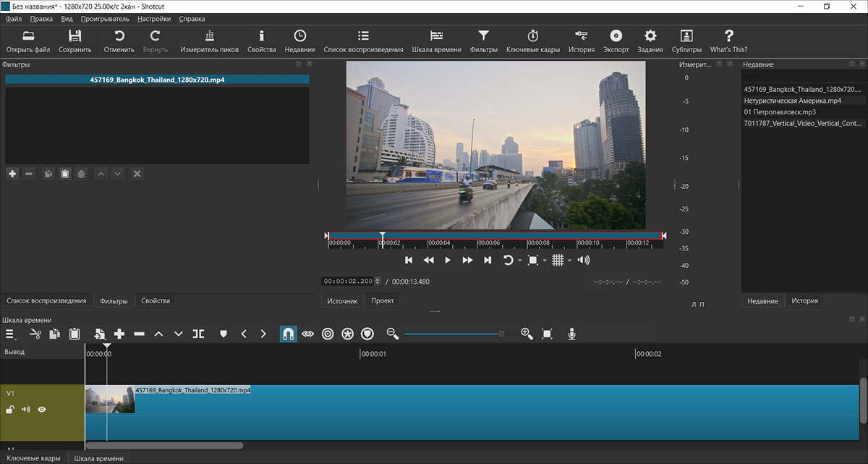This screenshot has height=464, width=868.
Task: Open the Настройки menu
Action: 154,19
